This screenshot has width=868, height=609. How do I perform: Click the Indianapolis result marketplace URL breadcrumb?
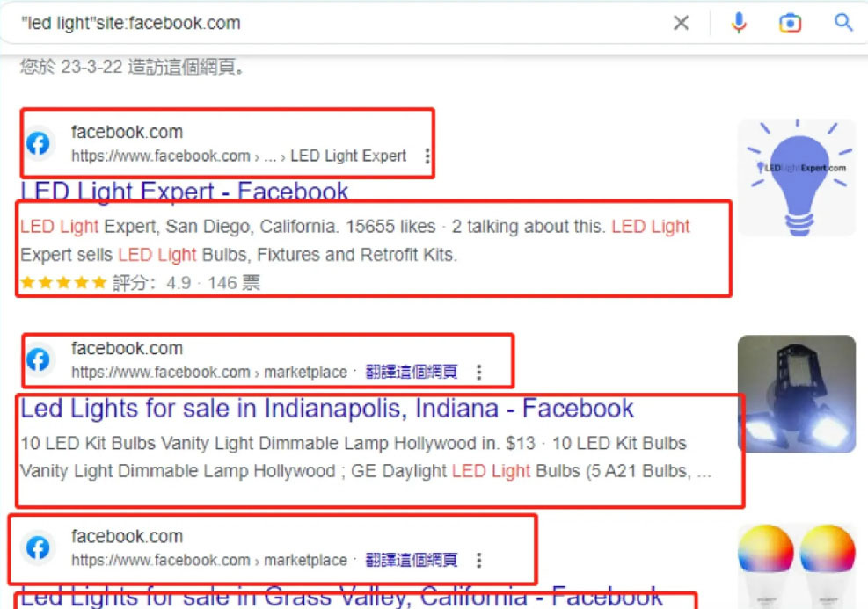pos(208,373)
